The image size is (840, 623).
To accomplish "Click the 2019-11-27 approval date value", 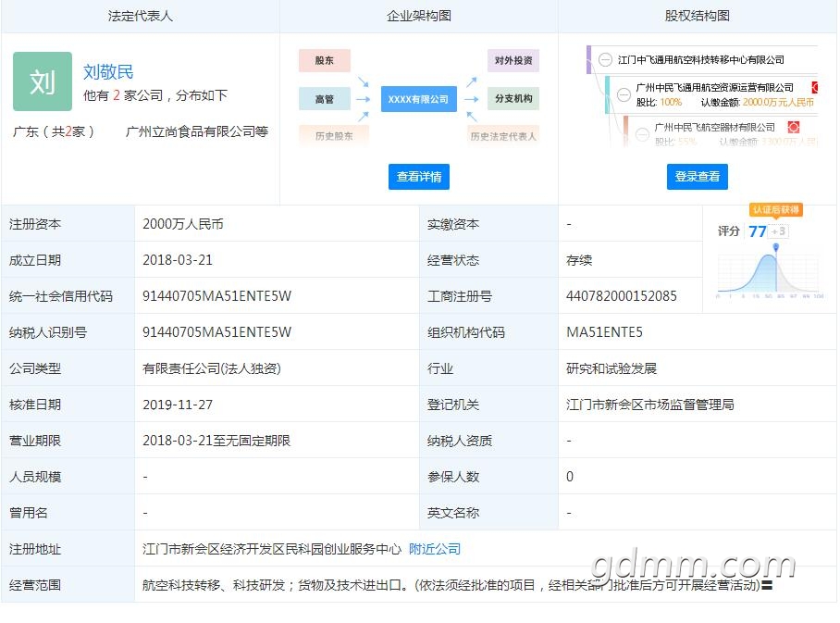I will click(x=178, y=405).
